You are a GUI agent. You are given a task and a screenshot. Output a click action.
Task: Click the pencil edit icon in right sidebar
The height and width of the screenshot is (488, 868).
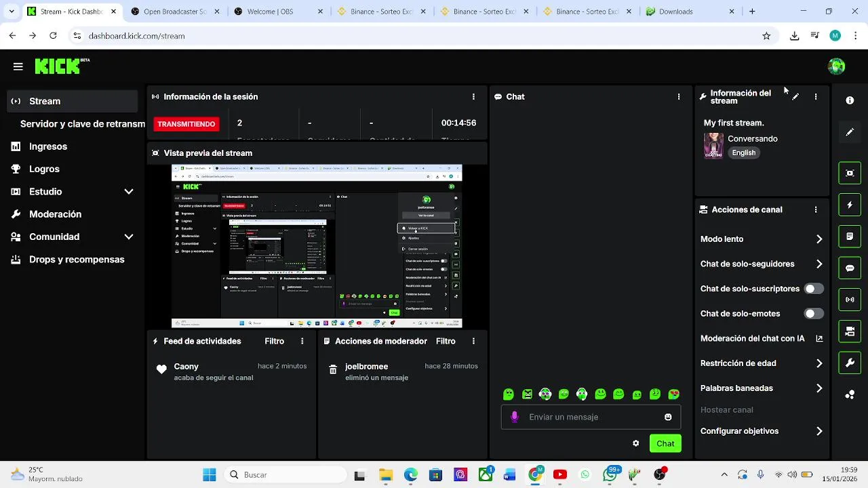[850, 132]
